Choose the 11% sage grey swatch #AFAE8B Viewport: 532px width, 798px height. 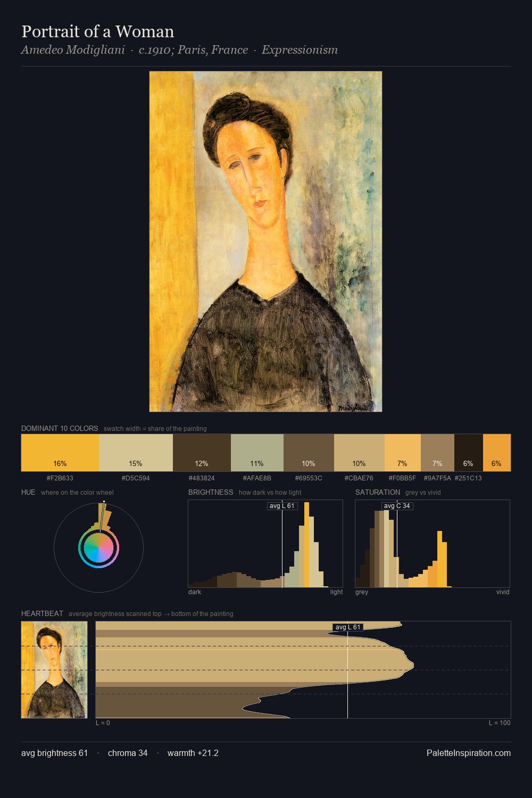257,453
